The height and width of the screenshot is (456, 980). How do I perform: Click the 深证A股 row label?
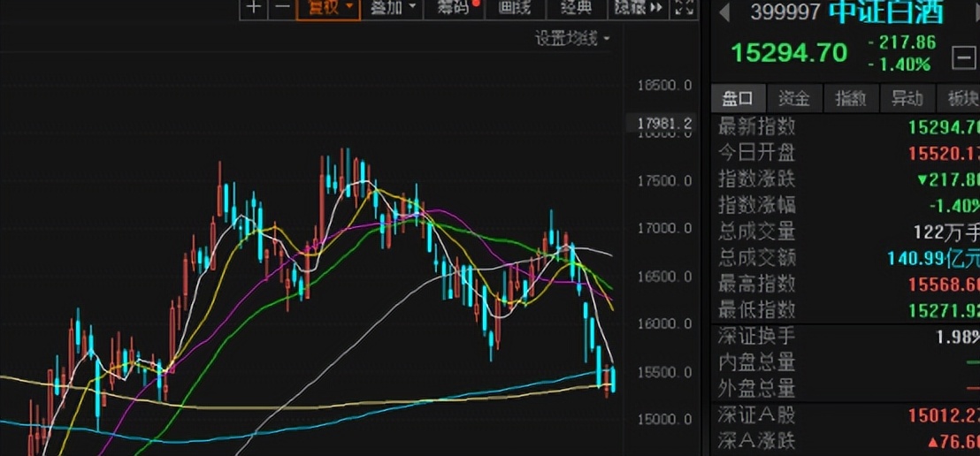coord(756,414)
